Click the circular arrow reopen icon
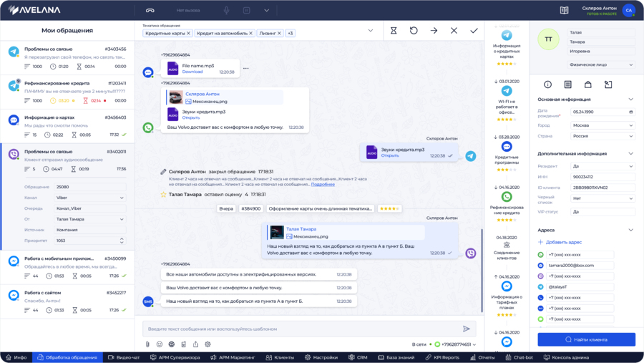Viewport: 644px width, 363px height. tap(414, 31)
